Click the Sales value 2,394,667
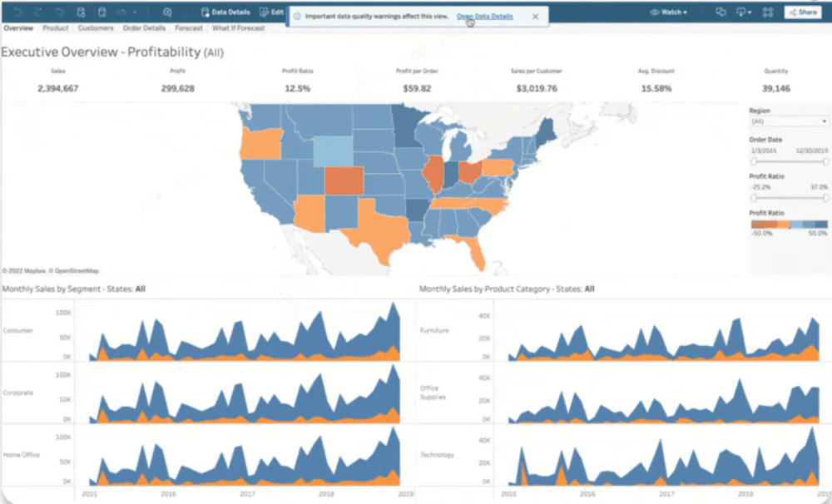 point(58,89)
